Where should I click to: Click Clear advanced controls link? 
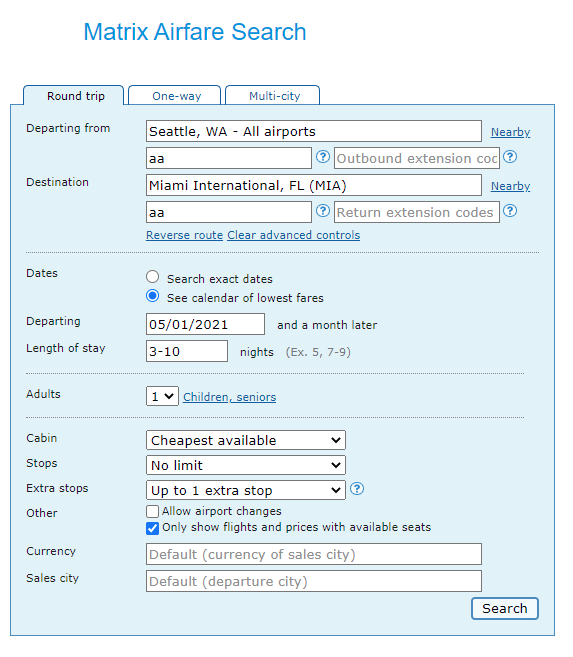294,235
